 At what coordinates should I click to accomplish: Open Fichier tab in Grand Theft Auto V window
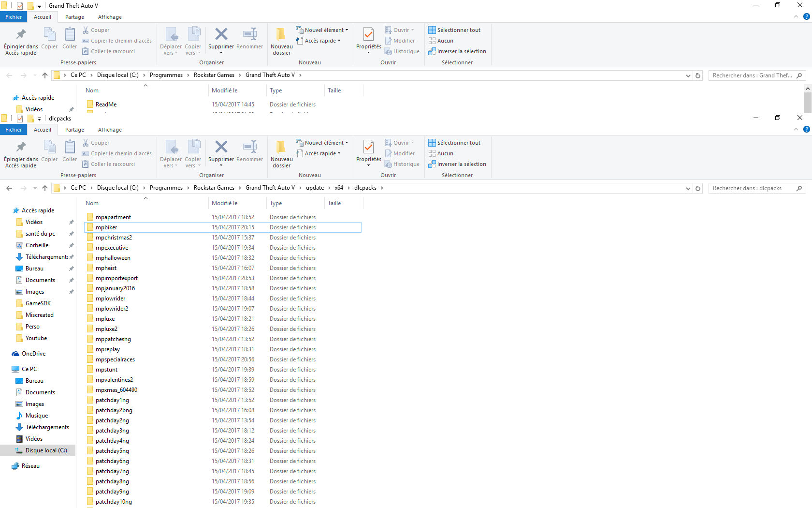pos(14,17)
